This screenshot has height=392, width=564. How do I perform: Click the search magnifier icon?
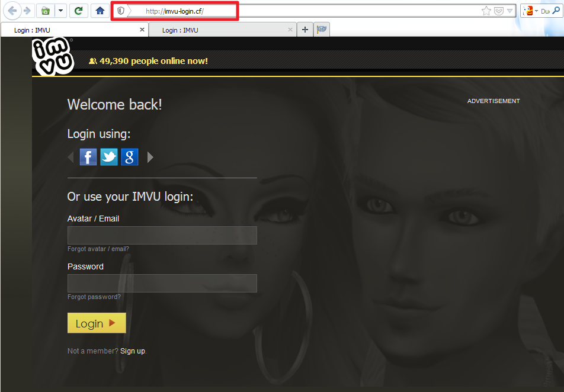pyautogui.click(x=556, y=11)
